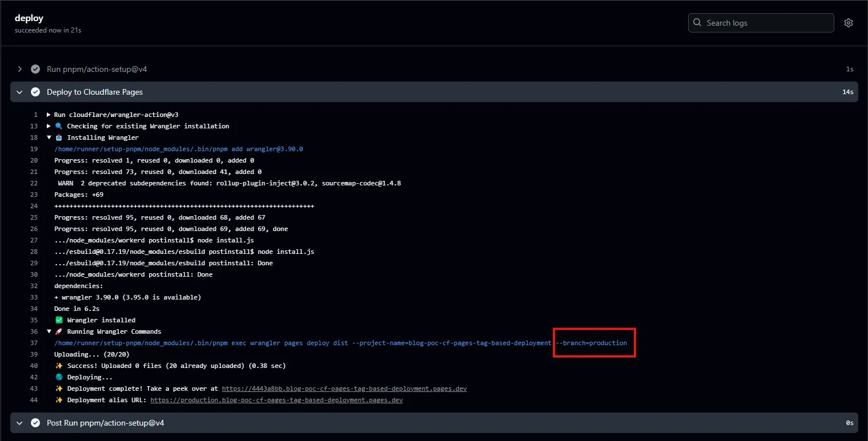
Task: Open the production deployment alias URL
Action: (x=277, y=399)
